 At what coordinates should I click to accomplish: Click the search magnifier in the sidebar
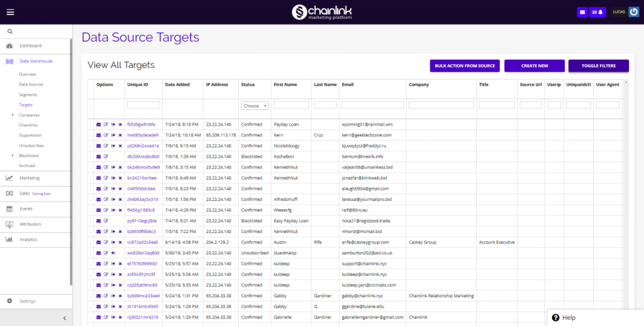pyautogui.click(x=10, y=31)
